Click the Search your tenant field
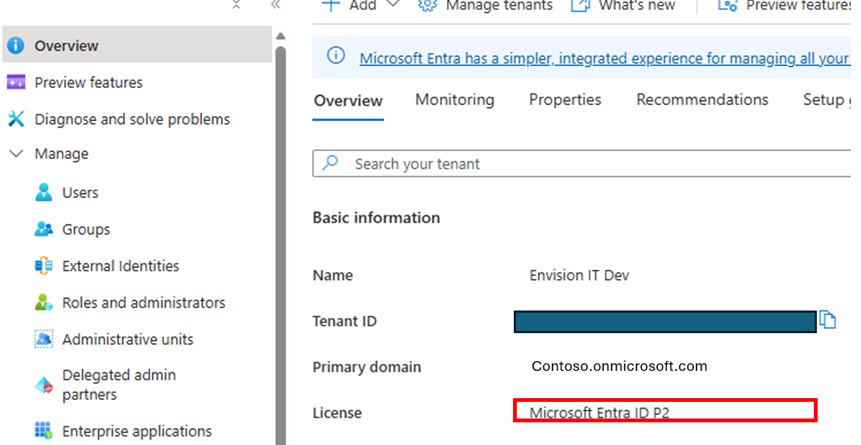The width and height of the screenshot is (861, 445). (x=582, y=164)
